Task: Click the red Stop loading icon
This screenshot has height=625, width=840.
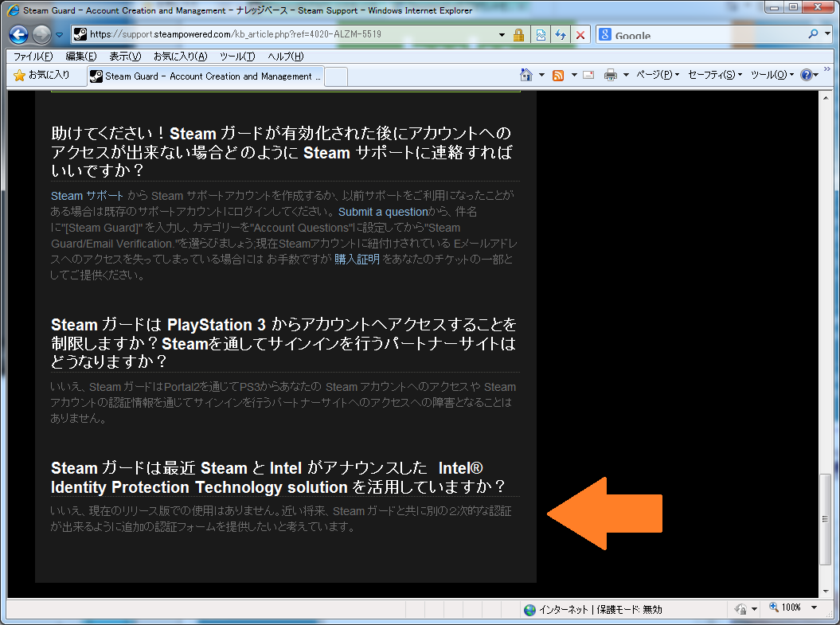Action: (580, 35)
